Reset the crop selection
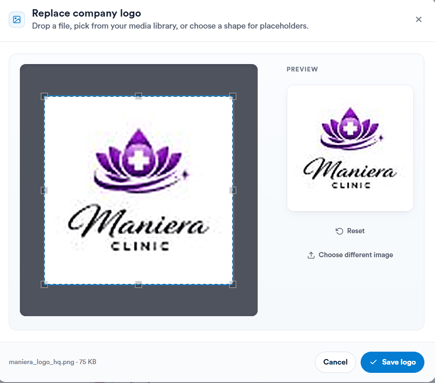 click(350, 231)
